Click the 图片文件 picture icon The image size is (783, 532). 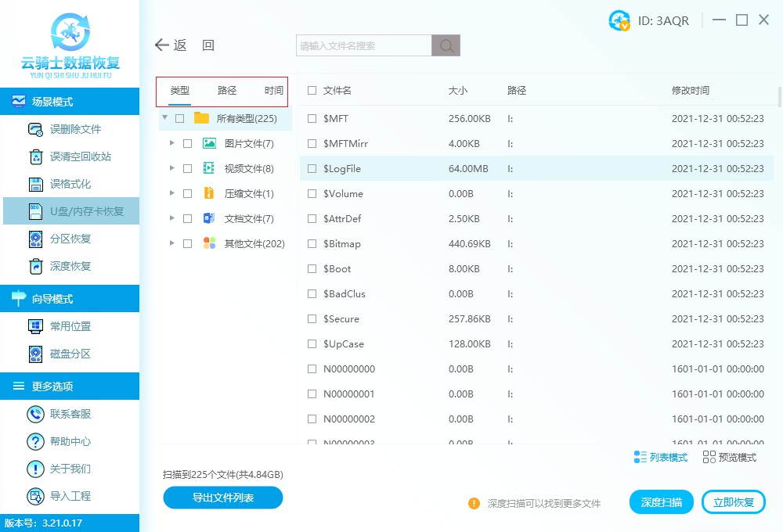(209, 144)
